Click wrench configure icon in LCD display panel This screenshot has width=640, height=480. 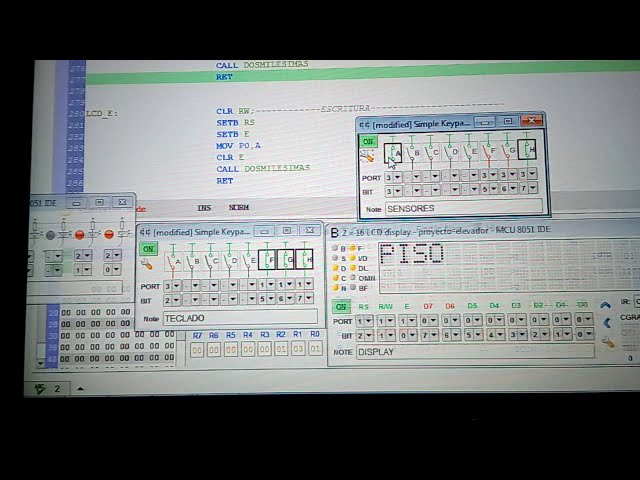click(x=607, y=343)
